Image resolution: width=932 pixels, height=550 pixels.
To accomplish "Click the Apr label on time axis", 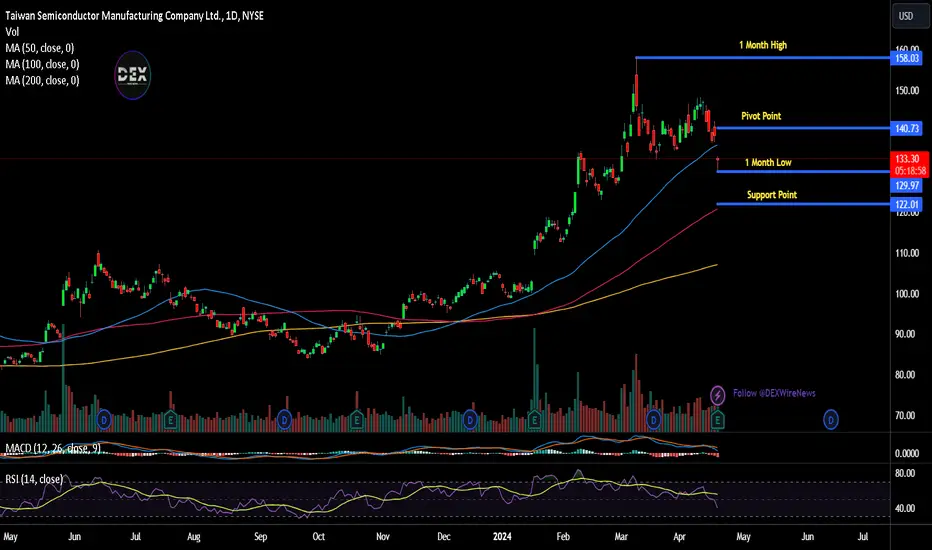I will [x=679, y=537].
